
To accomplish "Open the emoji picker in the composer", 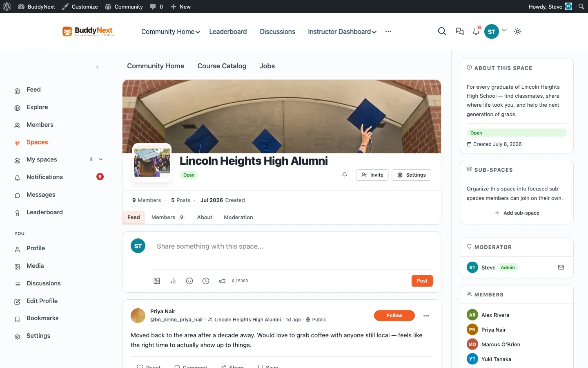I will (x=189, y=281).
